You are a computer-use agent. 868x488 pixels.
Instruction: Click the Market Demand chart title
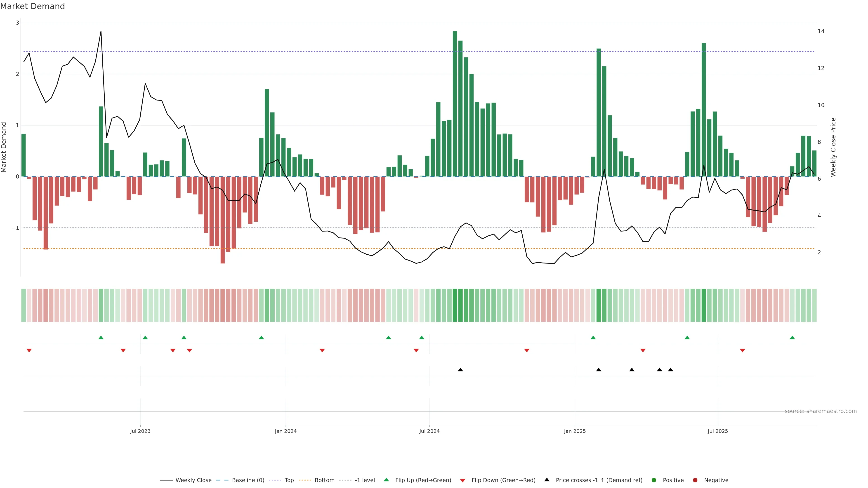32,6
